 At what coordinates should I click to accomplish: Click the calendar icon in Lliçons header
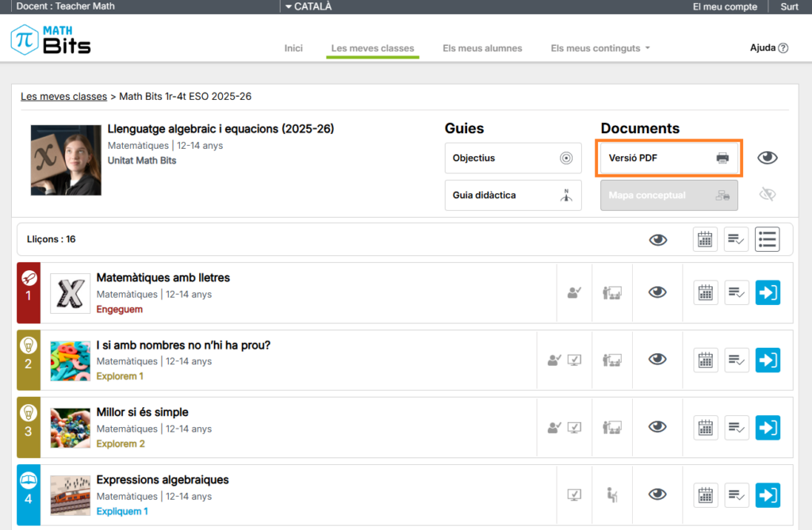pyautogui.click(x=705, y=239)
